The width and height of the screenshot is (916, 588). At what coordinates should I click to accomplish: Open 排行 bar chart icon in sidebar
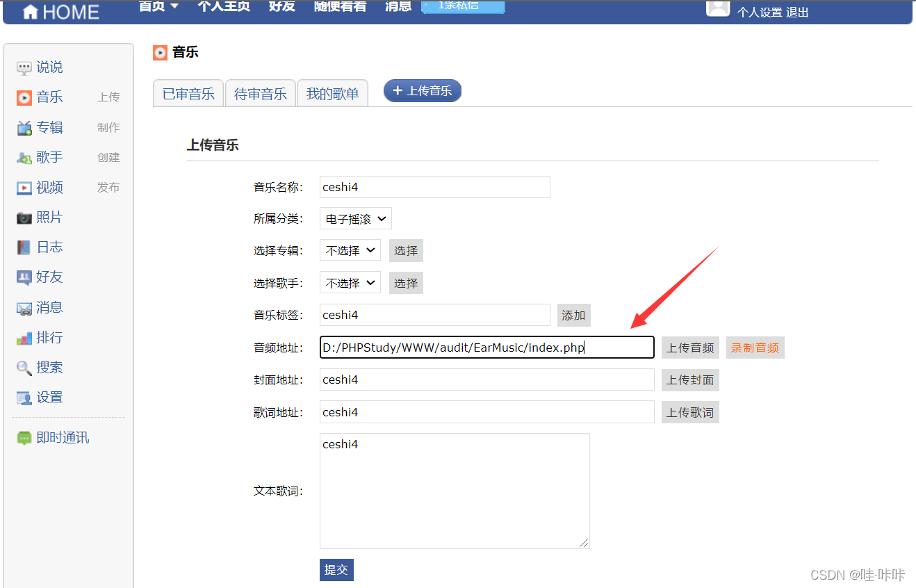(x=24, y=338)
